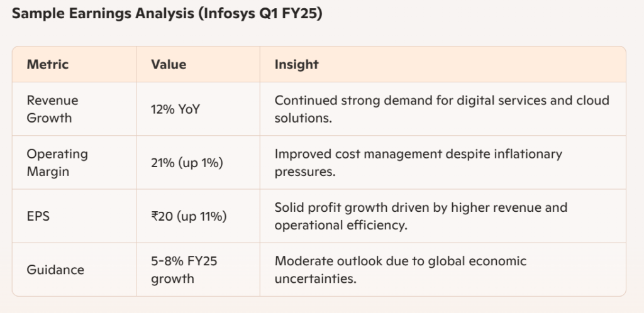
Task: Click the words "operational efficiency" in EPS insight
Action: [340, 224]
